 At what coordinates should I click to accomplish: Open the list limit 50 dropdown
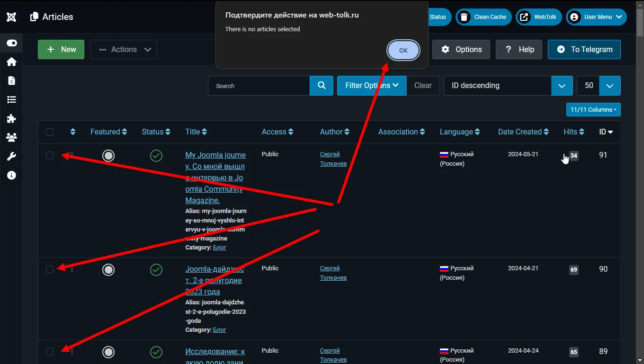(599, 86)
